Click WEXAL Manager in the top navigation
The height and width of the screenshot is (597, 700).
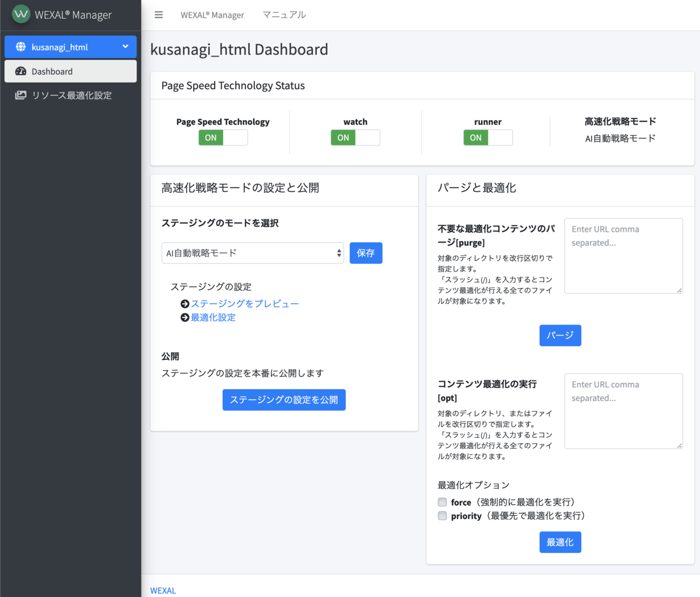(x=212, y=15)
